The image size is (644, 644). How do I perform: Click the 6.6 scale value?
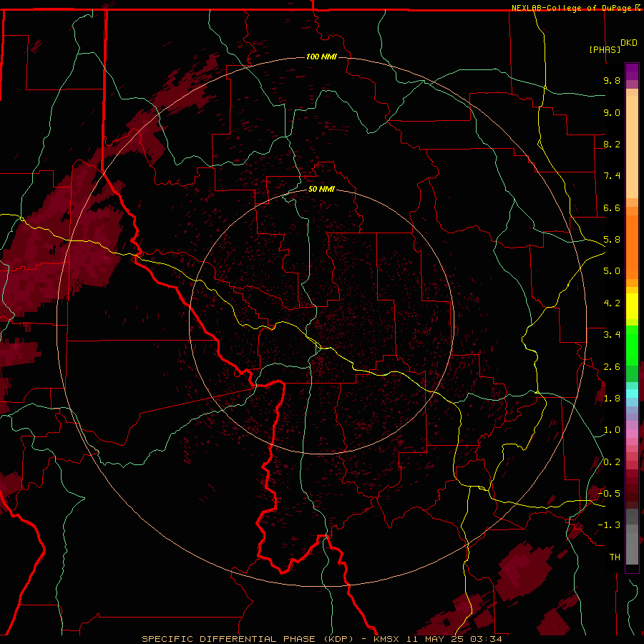click(612, 208)
